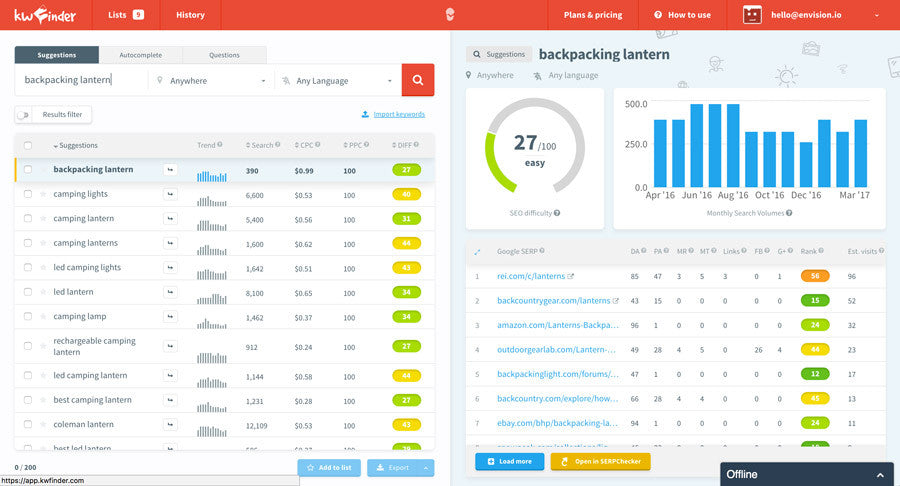The image size is (900, 486).
Task: Click external link icon next to backcountrygear.com
Action: pyautogui.click(x=616, y=301)
